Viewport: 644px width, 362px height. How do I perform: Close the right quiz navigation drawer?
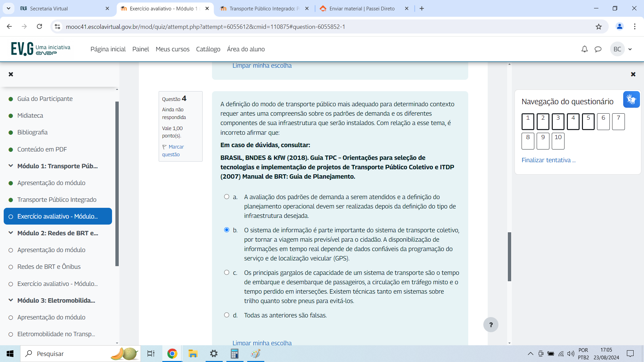(x=633, y=74)
